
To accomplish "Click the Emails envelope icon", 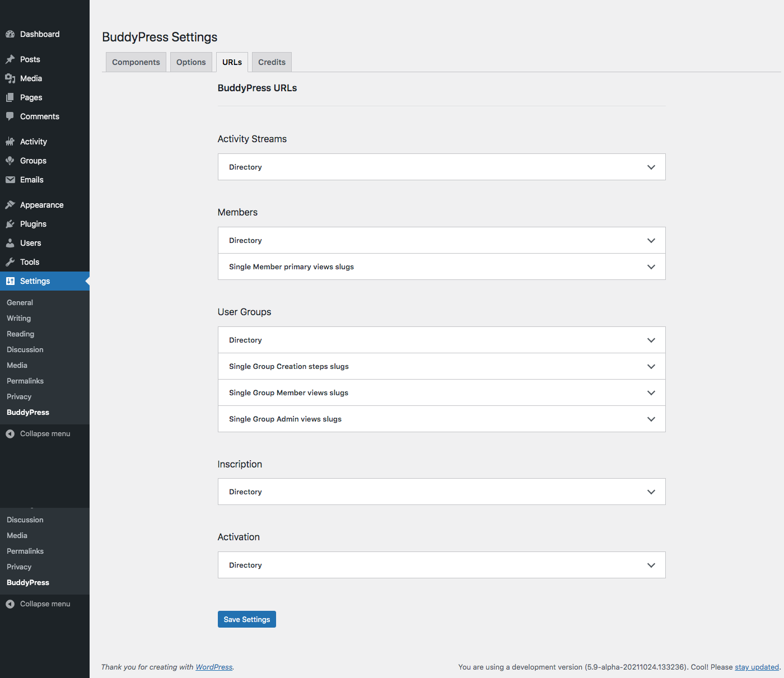I will pyautogui.click(x=10, y=180).
